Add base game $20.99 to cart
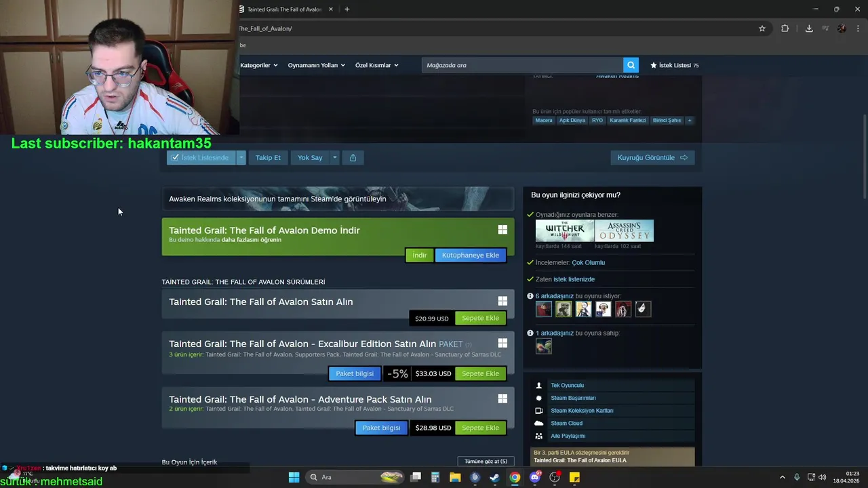 [x=480, y=318]
